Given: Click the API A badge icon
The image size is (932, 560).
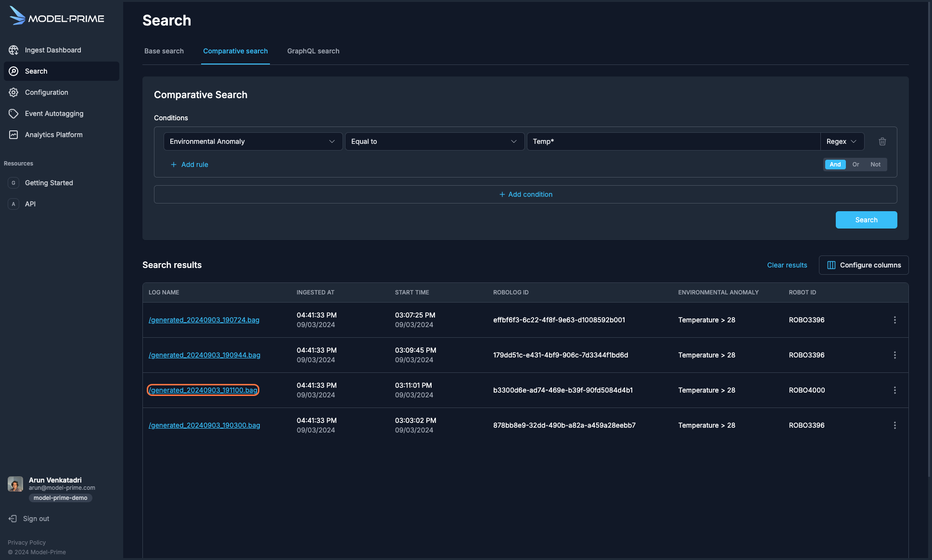Looking at the screenshot, I should (13, 204).
